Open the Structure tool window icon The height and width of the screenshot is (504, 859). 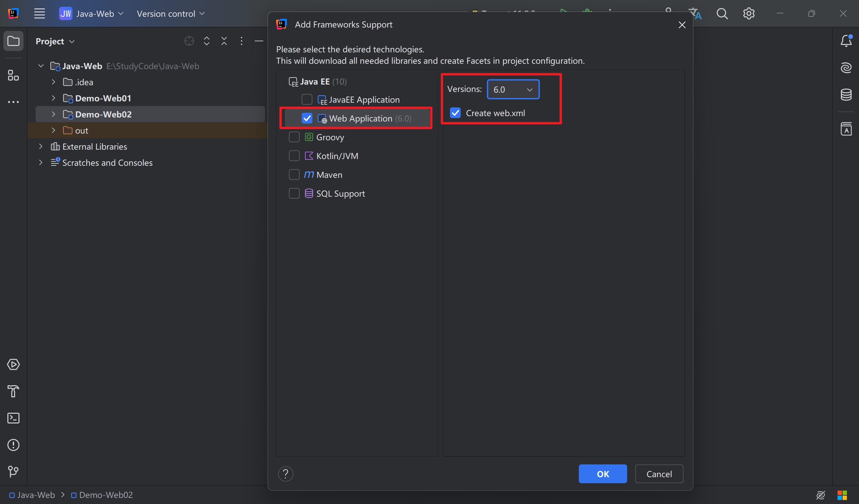click(x=13, y=75)
